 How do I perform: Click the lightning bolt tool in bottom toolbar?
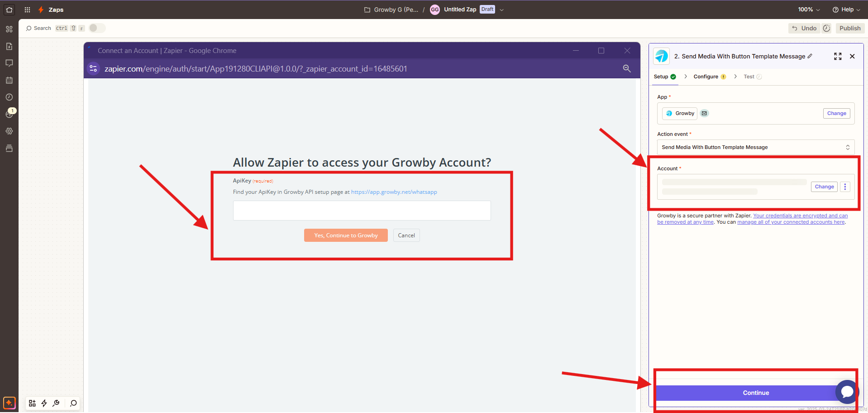click(44, 403)
